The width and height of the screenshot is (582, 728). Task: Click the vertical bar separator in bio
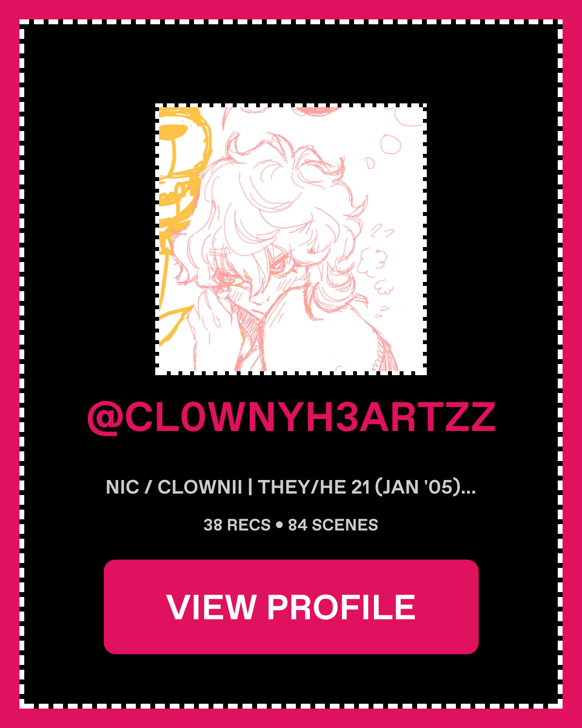point(250,487)
